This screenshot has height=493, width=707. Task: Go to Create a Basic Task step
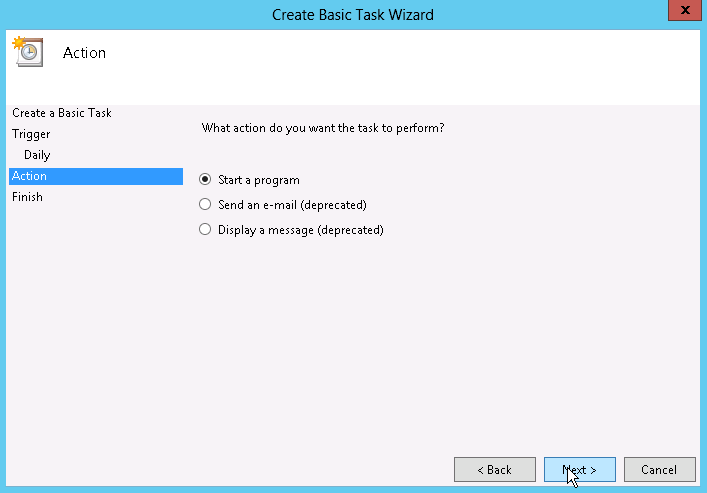(x=62, y=113)
